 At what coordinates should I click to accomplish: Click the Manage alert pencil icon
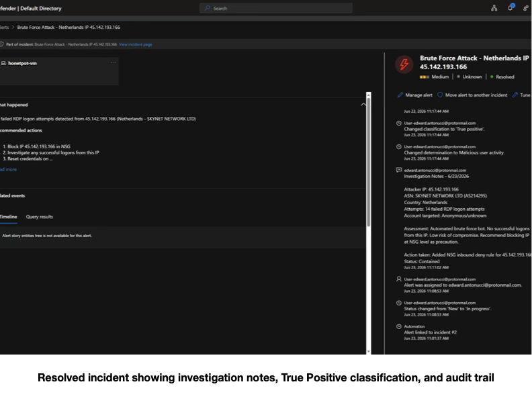pos(400,95)
